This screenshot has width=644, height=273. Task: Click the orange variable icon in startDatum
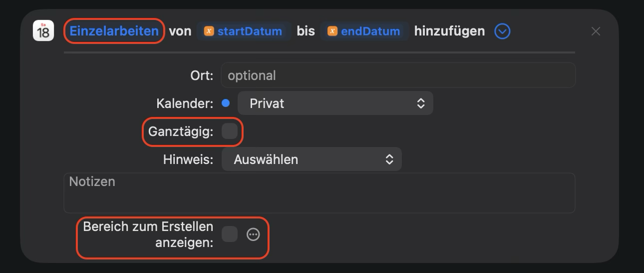point(210,31)
